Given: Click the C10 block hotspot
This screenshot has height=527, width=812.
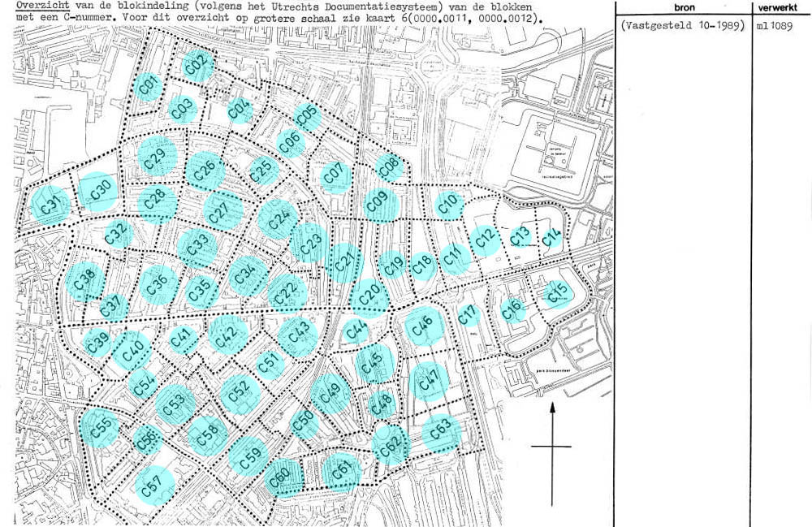Looking at the screenshot, I should pyautogui.click(x=450, y=205).
